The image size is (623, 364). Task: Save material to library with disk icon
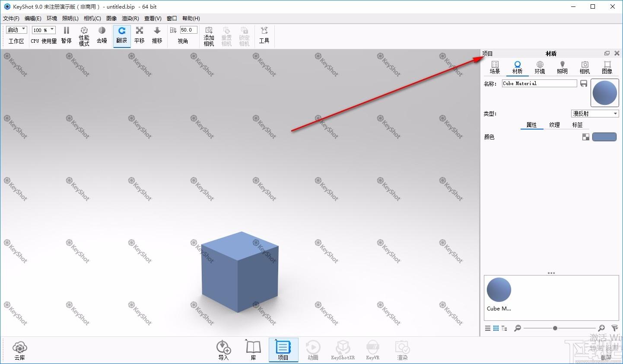(584, 83)
